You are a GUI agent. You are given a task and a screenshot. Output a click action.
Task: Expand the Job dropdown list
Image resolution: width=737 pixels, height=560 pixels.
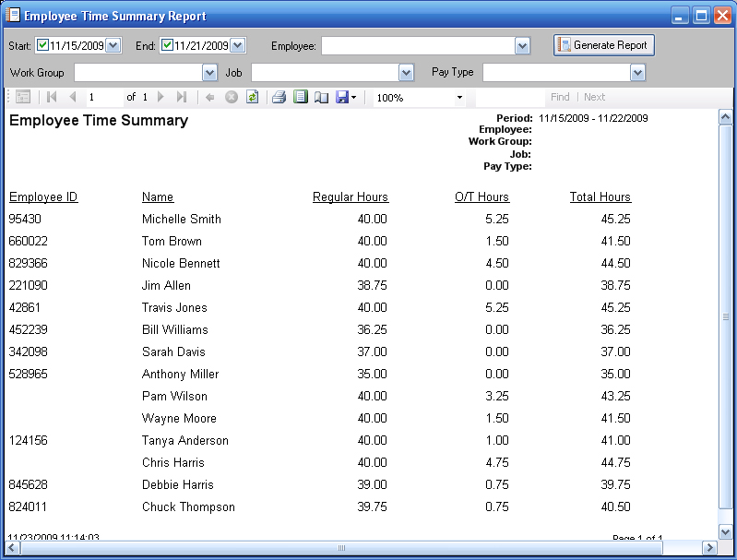click(x=406, y=72)
